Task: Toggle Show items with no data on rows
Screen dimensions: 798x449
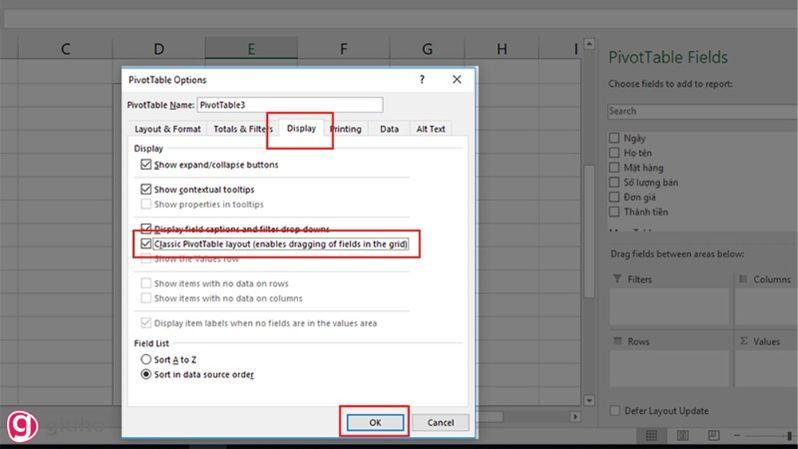Action: (x=146, y=283)
